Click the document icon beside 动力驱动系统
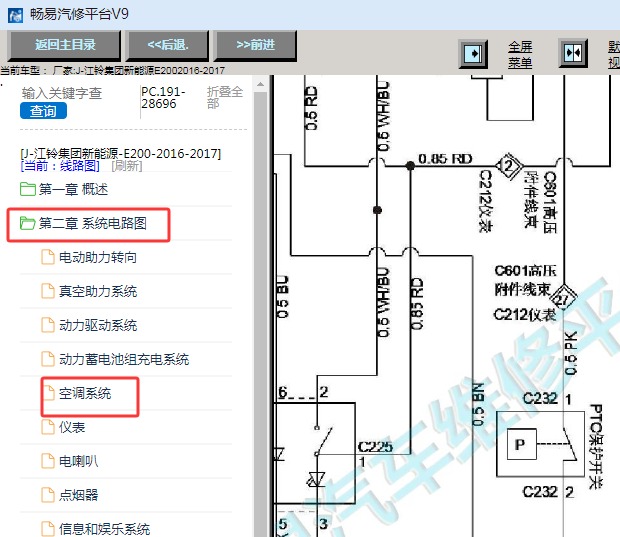620x537 pixels. [48, 325]
